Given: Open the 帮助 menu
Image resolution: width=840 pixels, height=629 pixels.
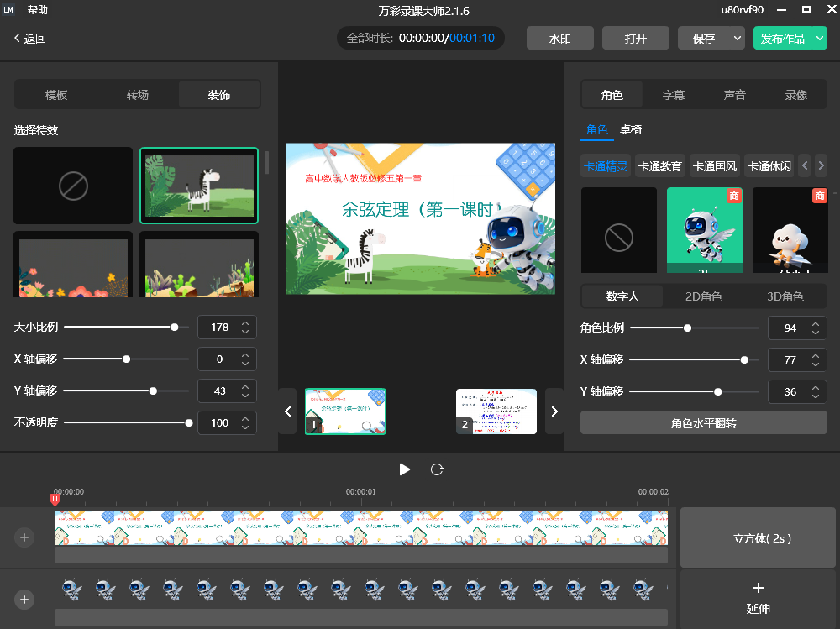Looking at the screenshot, I should coord(38,9).
